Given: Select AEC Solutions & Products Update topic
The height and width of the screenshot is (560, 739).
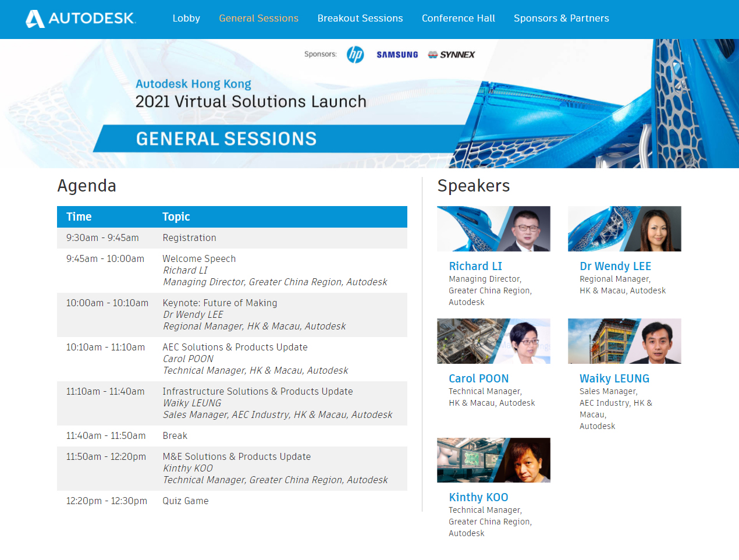Looking at the screenshot, I should 235,347.
